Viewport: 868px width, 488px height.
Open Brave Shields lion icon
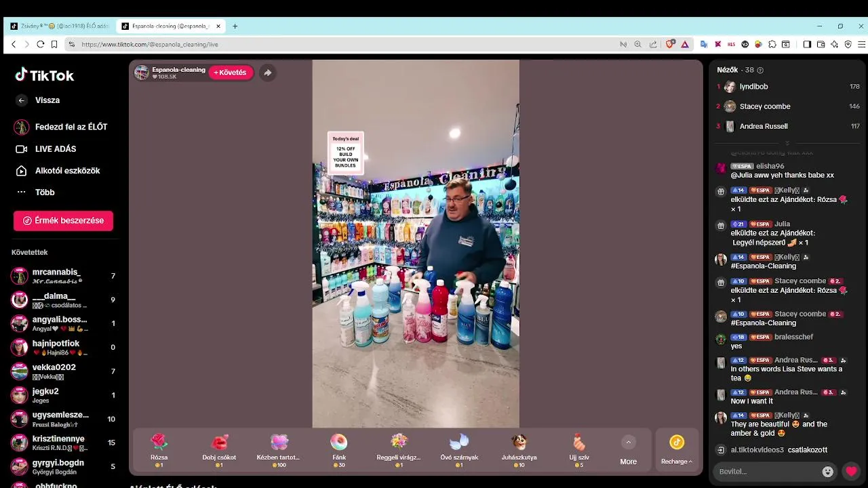[x=670, y=44]
